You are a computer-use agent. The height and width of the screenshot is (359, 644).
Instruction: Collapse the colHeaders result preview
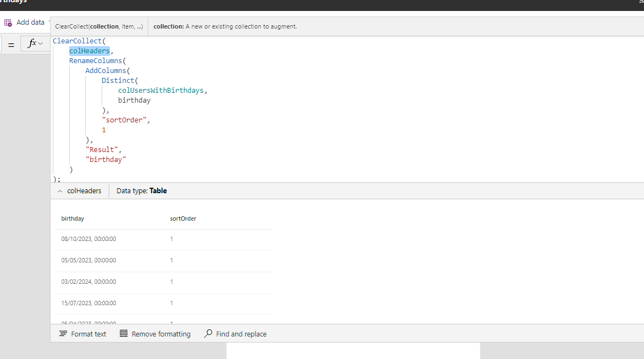(60, 191)
